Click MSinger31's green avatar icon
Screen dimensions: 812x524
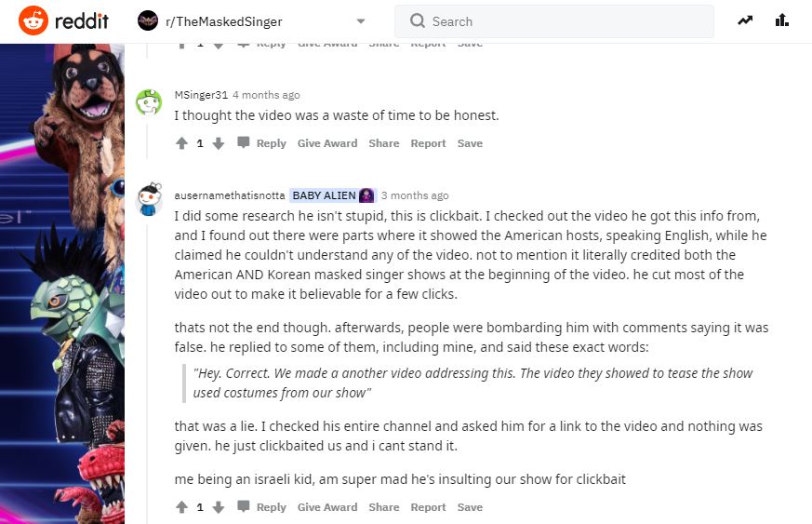149,101
